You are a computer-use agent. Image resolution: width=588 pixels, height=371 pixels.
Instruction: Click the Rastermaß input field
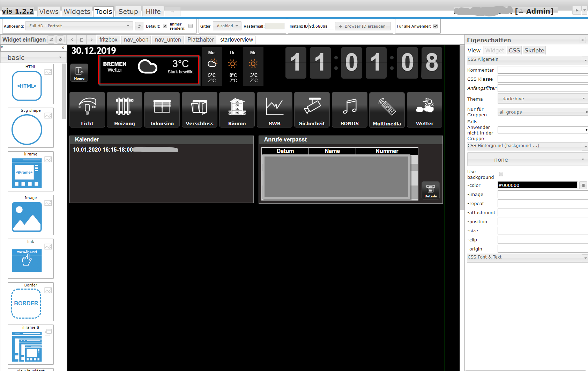275,26
